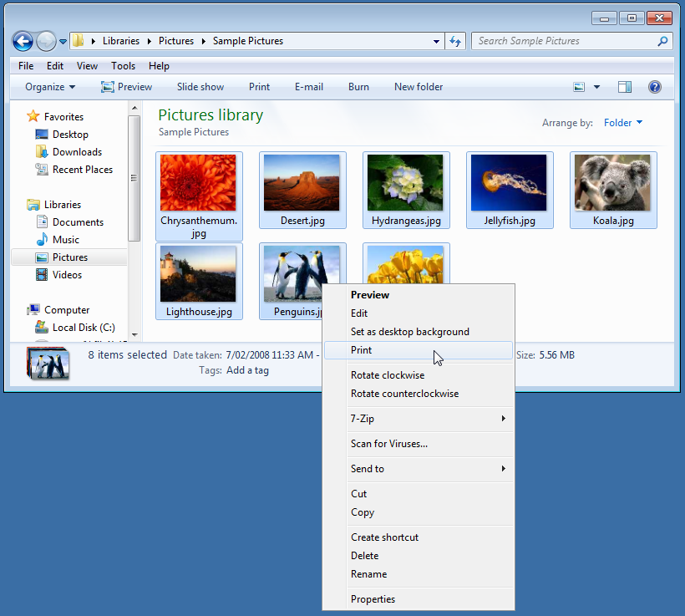Click the folder icon in the address bar

(x=79, y=40)
